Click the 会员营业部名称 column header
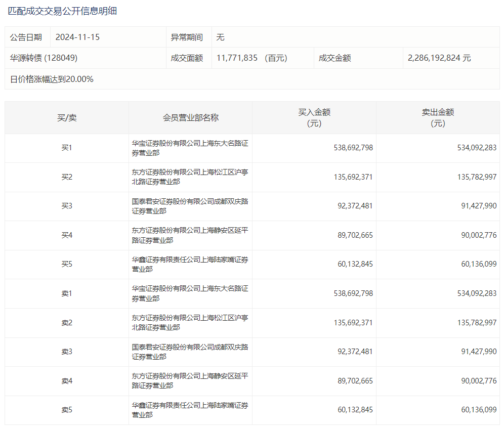The width and height of the screenshot is (504, 430). (190, 117)
